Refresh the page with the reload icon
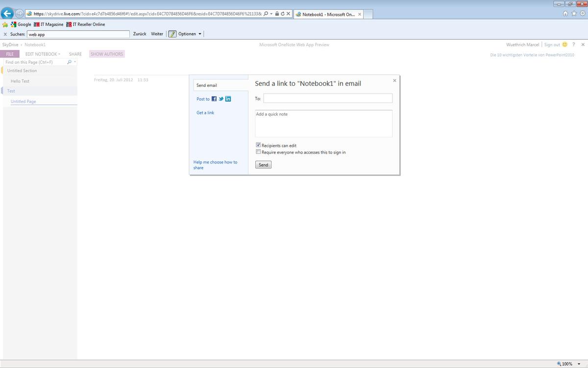Viewport: 588px width, 368px height. (x=283, y=14)
